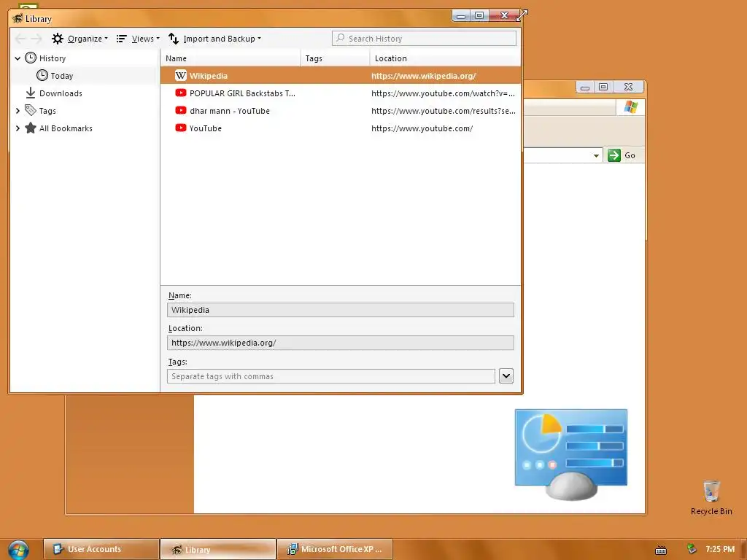Collapse the History tree node
Image resolution: width=747 pixels, height=560 pixels.
18,58
